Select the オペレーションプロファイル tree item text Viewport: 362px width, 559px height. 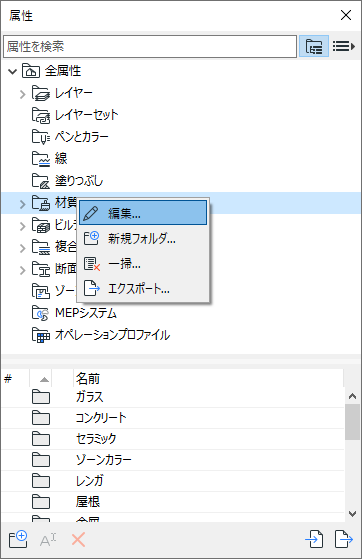[112, 335]
